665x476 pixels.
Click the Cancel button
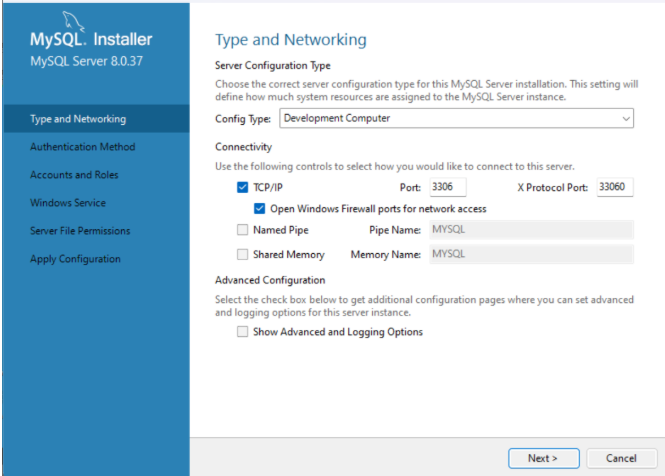click(x=621, y=458)
